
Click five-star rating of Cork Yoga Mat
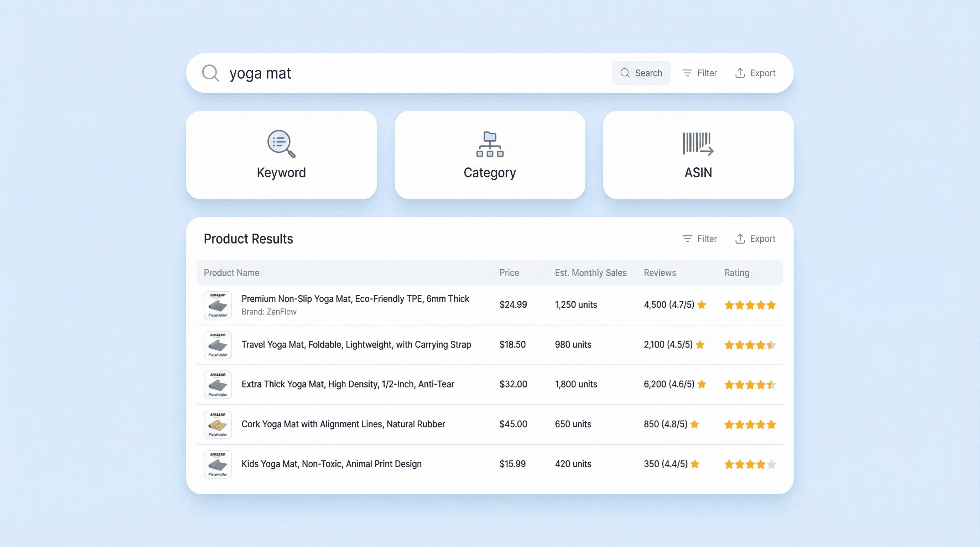pyautogui.click(x=750, y=424)
